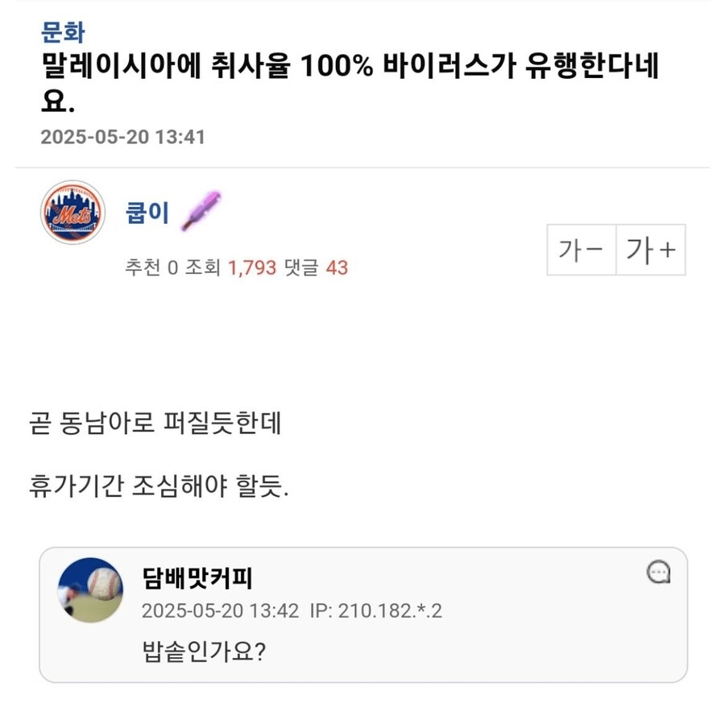Click the post date 2025-05-20 13:41
The height and width of the screenshot is (728, 725).
[122, 137]
